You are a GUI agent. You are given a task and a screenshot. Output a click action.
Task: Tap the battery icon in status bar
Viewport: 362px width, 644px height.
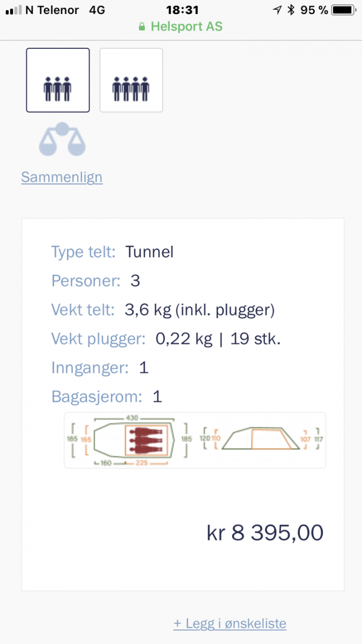pos(341,10)
